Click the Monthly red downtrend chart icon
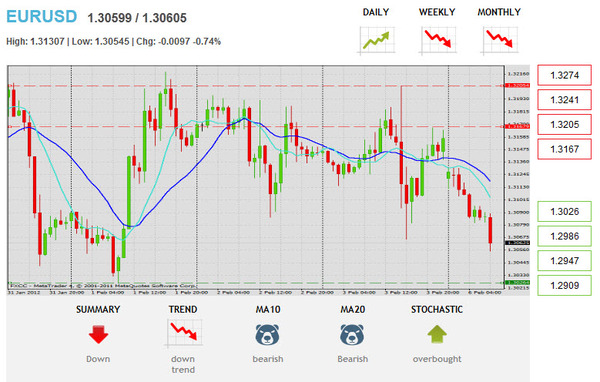 coord(500,40)
